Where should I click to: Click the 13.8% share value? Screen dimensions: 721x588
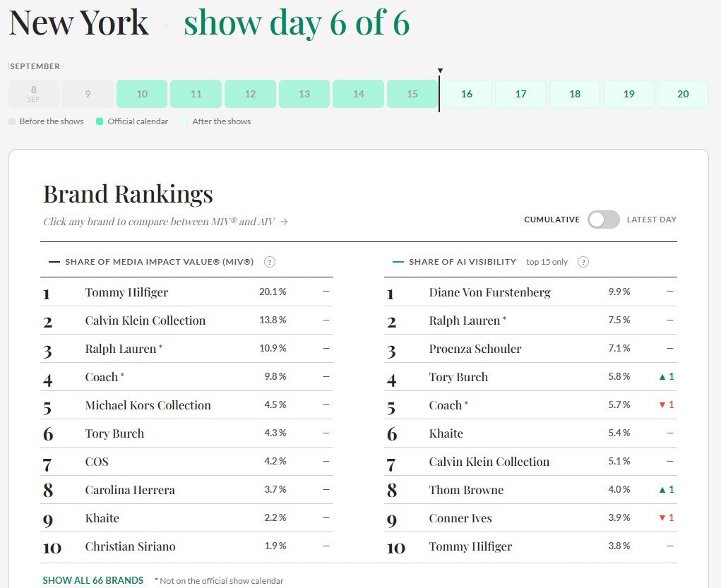(x=273, y=320)
